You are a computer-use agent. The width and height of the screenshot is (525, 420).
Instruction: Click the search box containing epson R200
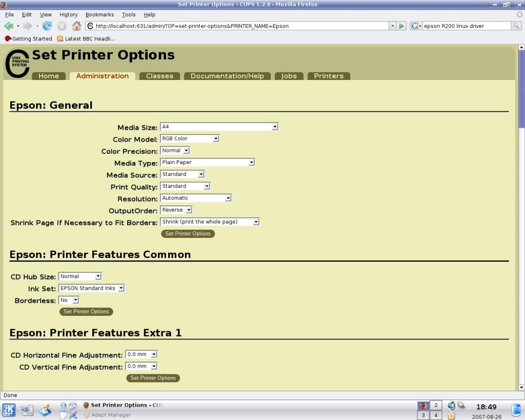click(x=467, y=26)
